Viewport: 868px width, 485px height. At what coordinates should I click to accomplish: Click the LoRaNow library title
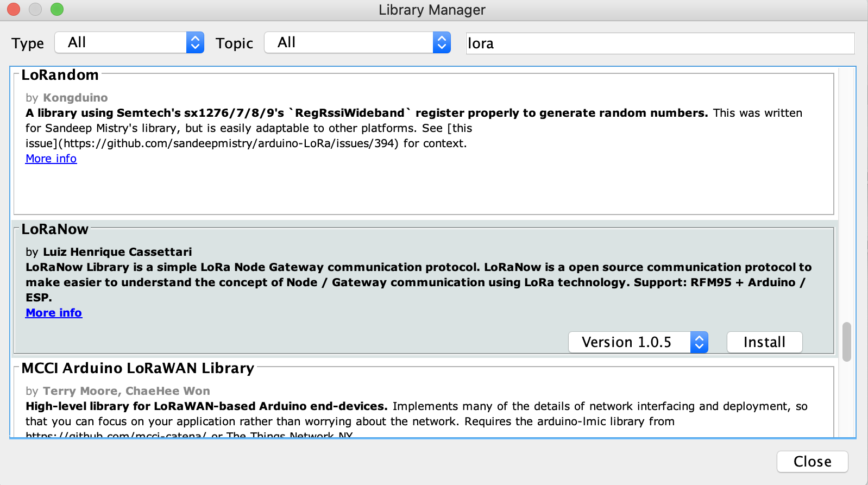[x=55, y=229]
